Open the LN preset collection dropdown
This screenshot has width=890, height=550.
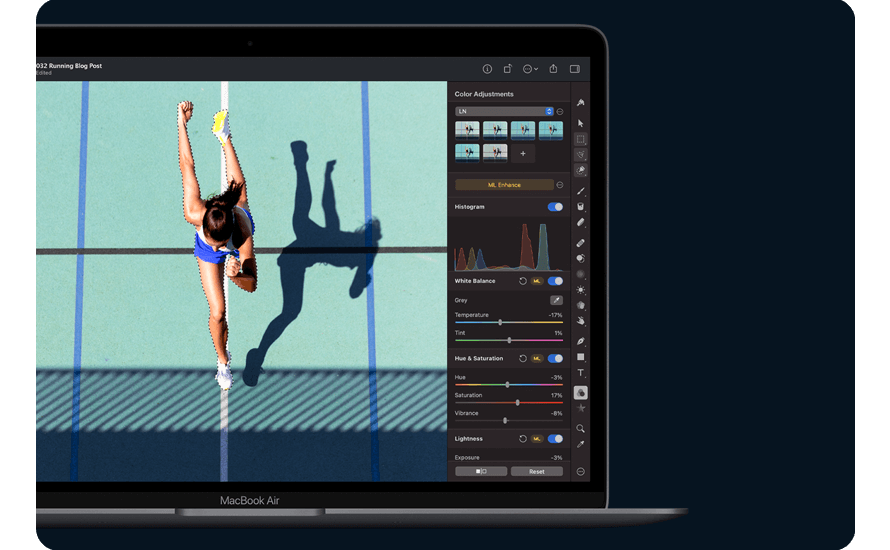[504, 111]
